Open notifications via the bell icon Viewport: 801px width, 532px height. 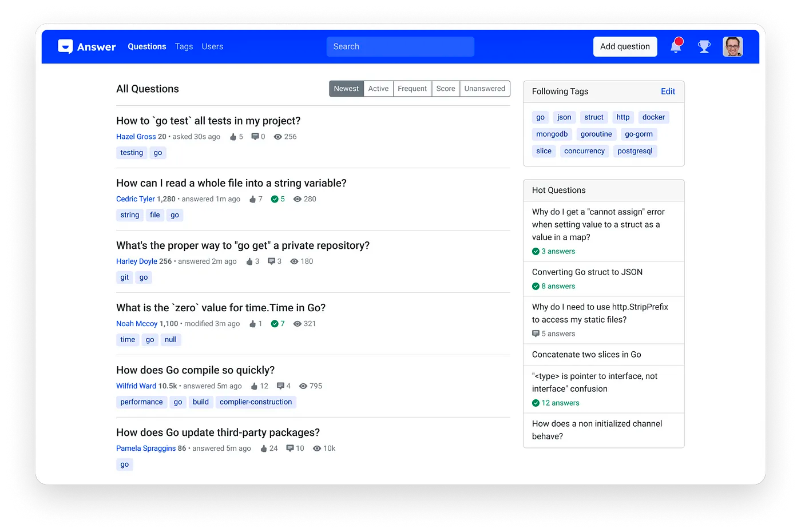click(676, 46)
